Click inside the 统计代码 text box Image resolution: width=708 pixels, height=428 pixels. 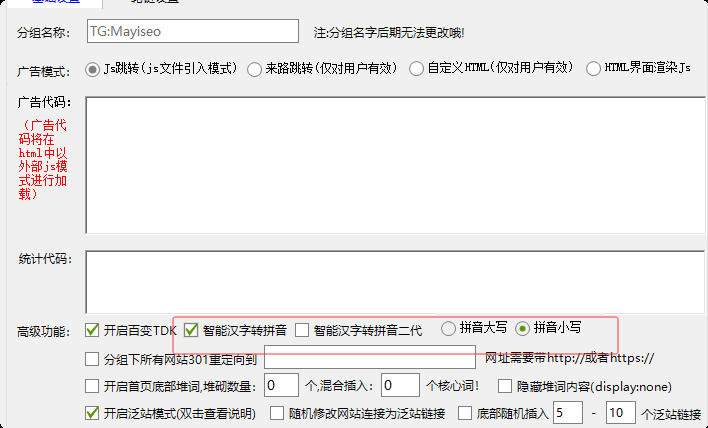point(395,282)
